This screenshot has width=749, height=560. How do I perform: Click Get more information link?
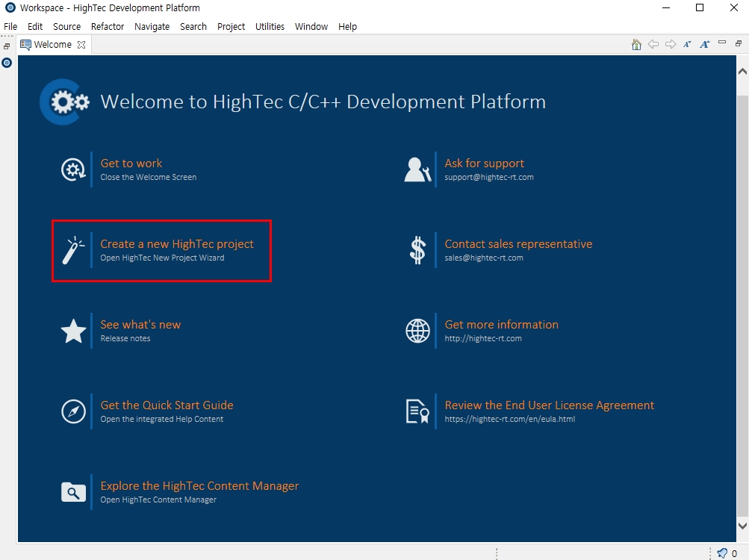(502, 325)
